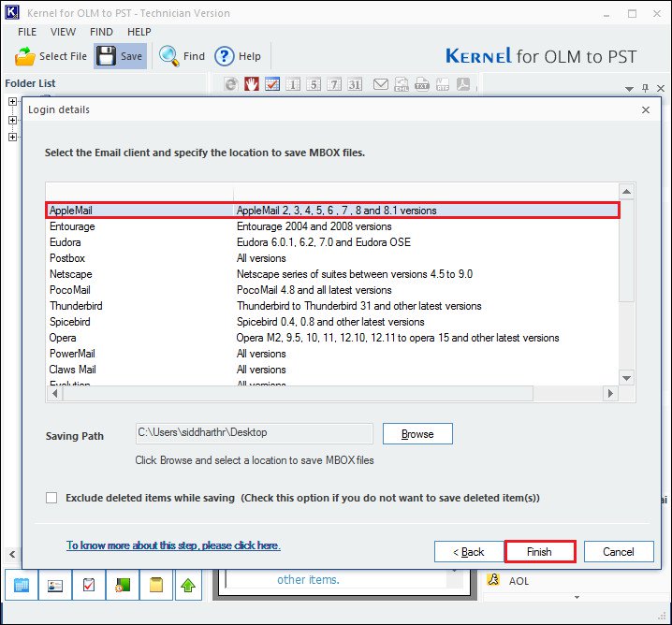The image size is (672, 625).
Task: Click the calendar checkmark icon
Action: tap(272, 84)
